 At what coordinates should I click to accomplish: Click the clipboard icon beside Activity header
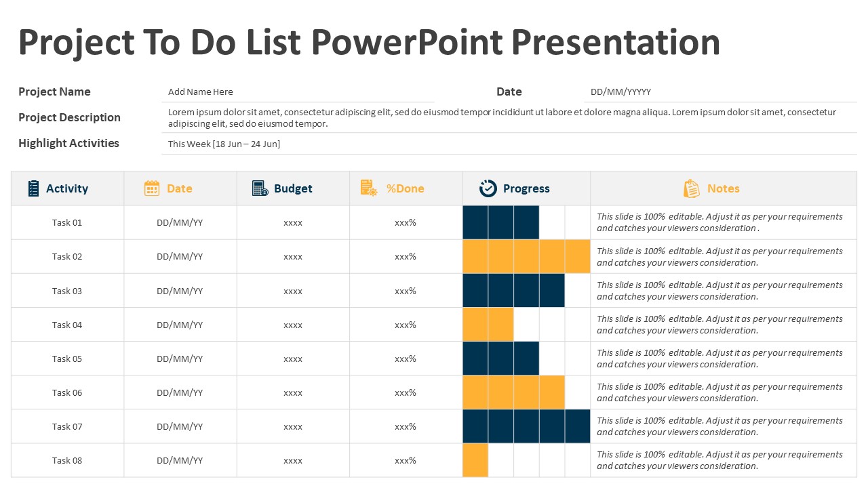pyautogui.click(x=33, y=188)
